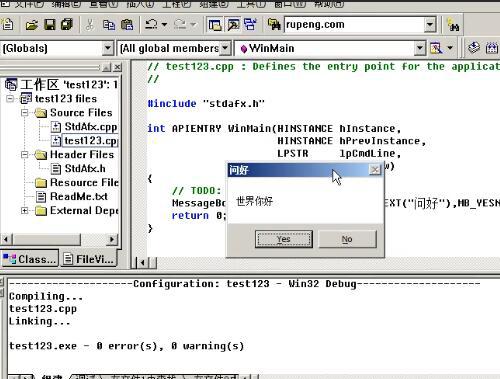Click the Save All icon
Screen dimensions: 500x379
pos(67,25)
